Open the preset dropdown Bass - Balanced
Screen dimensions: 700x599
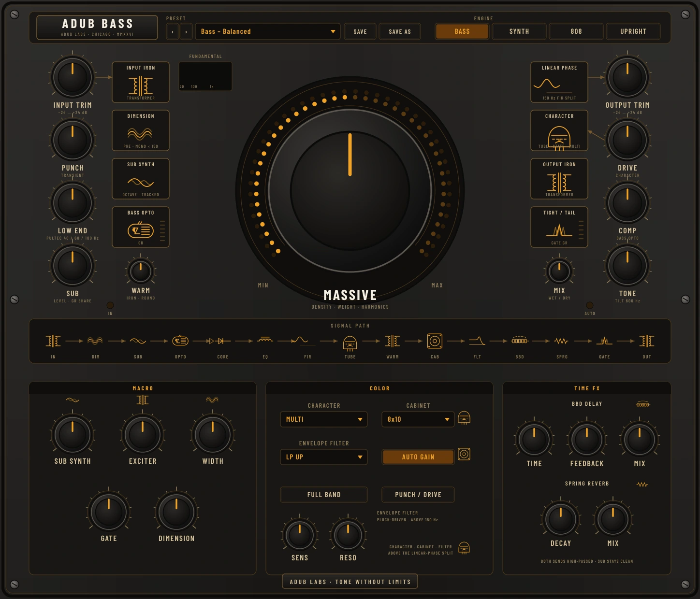(x=267, y=31)
